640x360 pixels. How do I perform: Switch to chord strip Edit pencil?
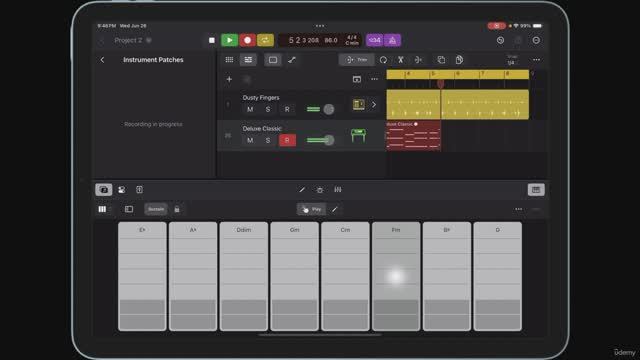click(x=335, y=209)
